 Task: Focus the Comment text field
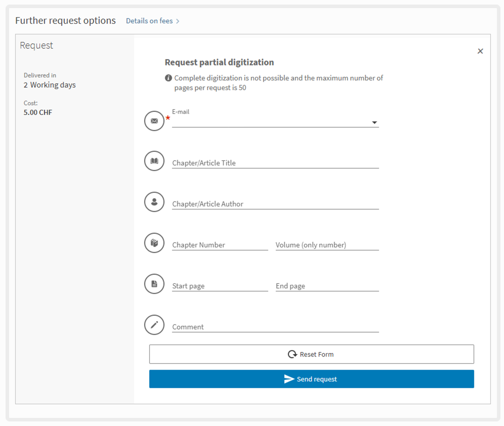point(275,327)
